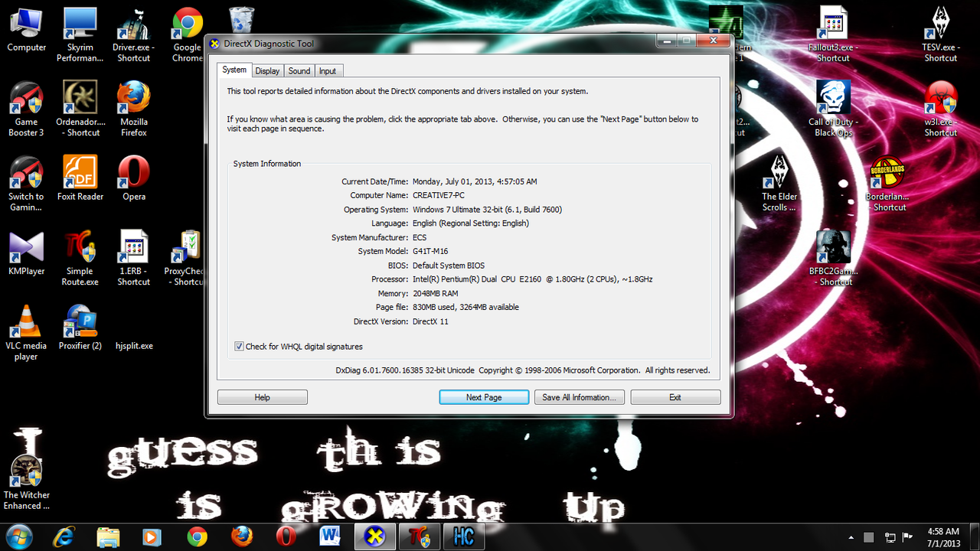This screenshot has height=551, width=980.
Task: Select the BFBC2Game shortcut desktop icon
Action: [835, 258]
